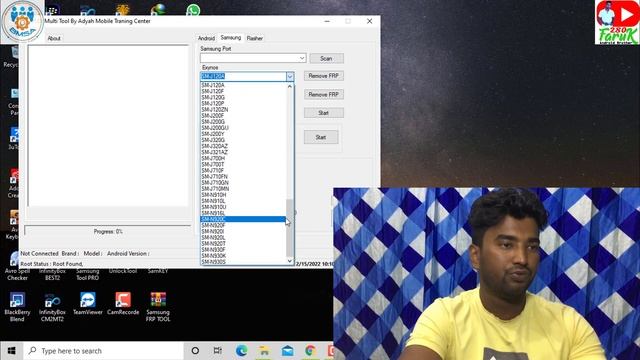
Task: Switch to the Flasher tab
Action: click(x=255, y=38)
